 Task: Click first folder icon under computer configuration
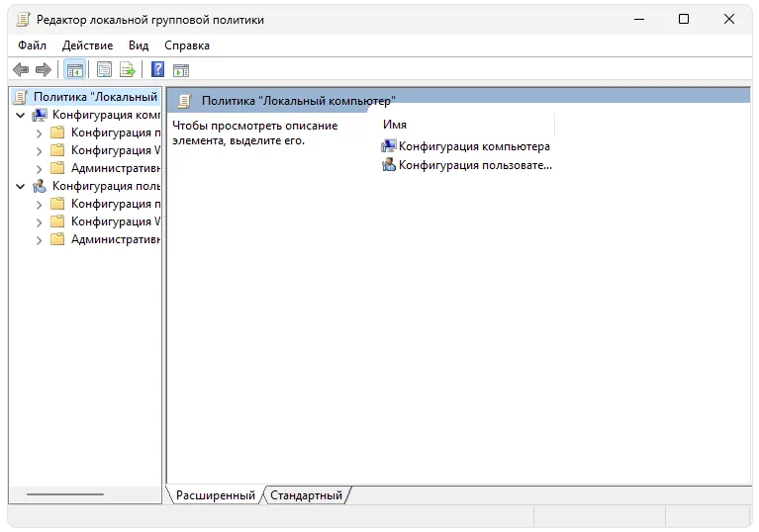point(57,133)
